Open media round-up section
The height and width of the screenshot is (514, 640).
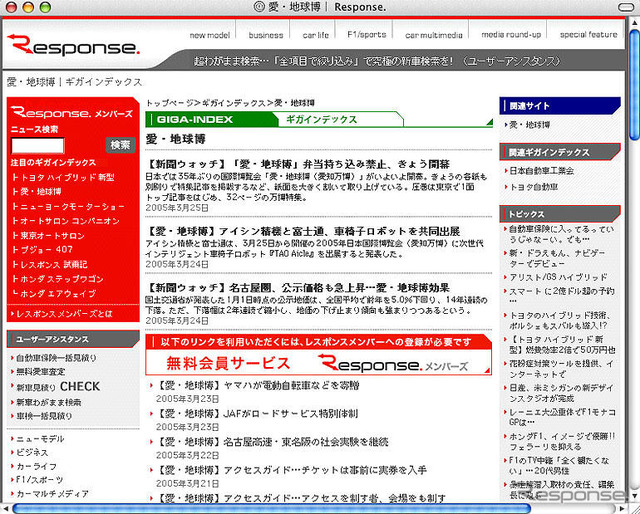point(511,35)
